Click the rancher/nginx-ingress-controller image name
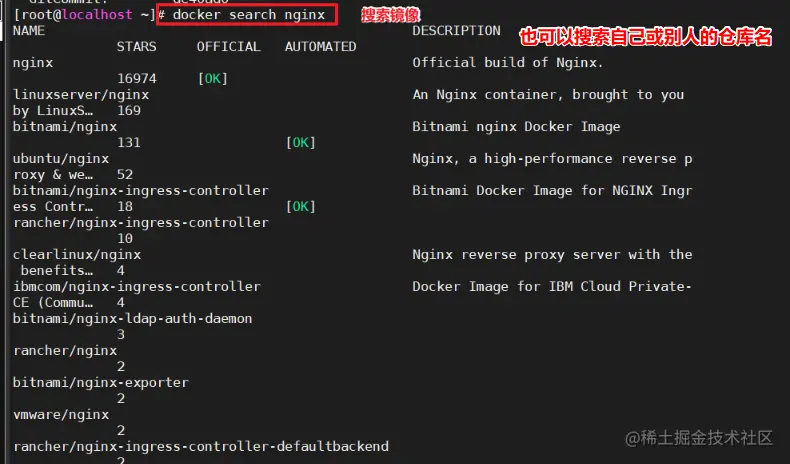This screenshot has width=790, height=464. [141, 223]
